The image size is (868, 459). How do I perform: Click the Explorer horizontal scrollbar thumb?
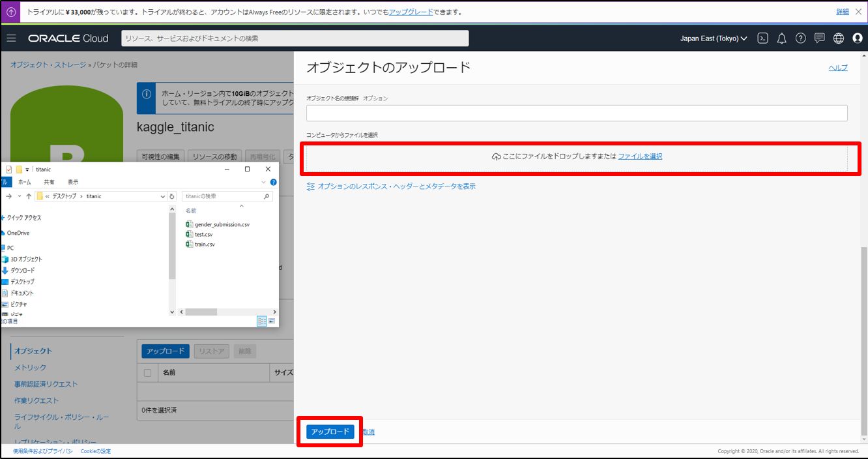click(x=201, y=312)
